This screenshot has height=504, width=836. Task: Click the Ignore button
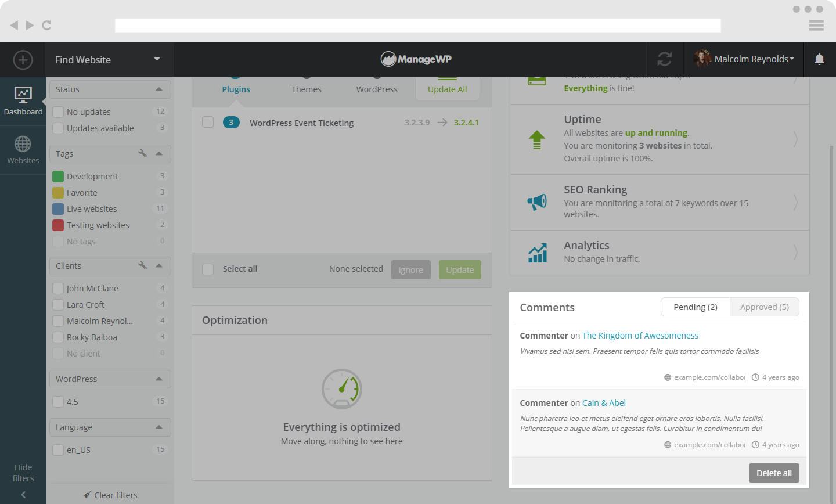tap(411, 269)
